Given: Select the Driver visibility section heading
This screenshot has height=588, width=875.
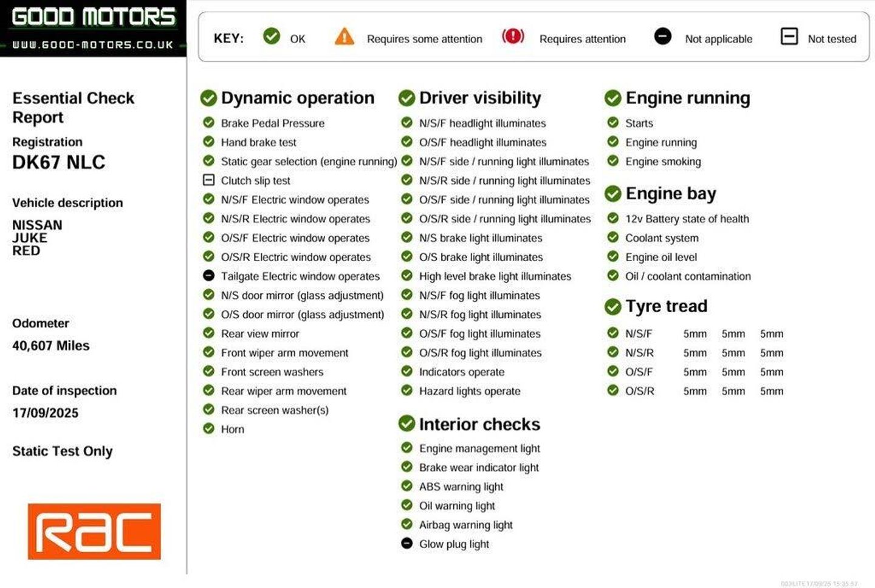Looking at the screenshot, I should (x=479, y=98).
